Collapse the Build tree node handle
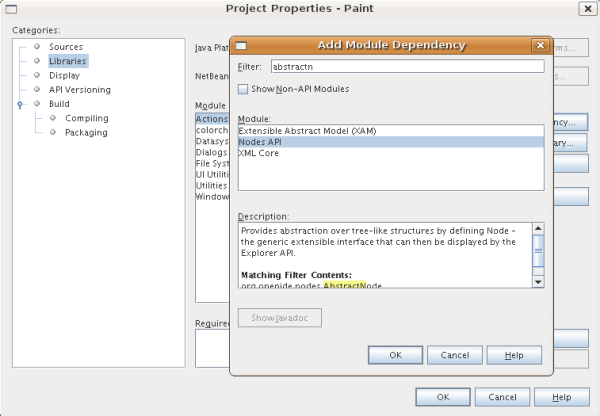This screenshot has height=416, width=600. pyautogui.click(x=20, y=104)
